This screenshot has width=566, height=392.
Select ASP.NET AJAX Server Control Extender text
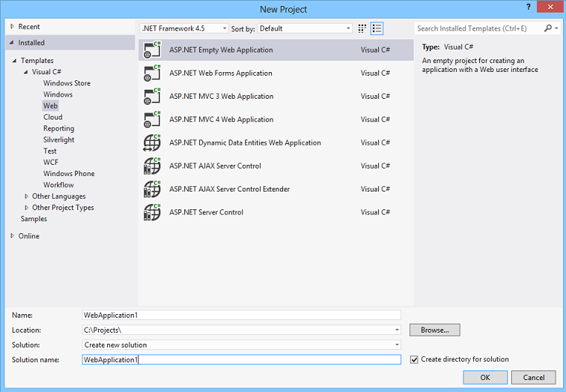click(x=230, y=189)
